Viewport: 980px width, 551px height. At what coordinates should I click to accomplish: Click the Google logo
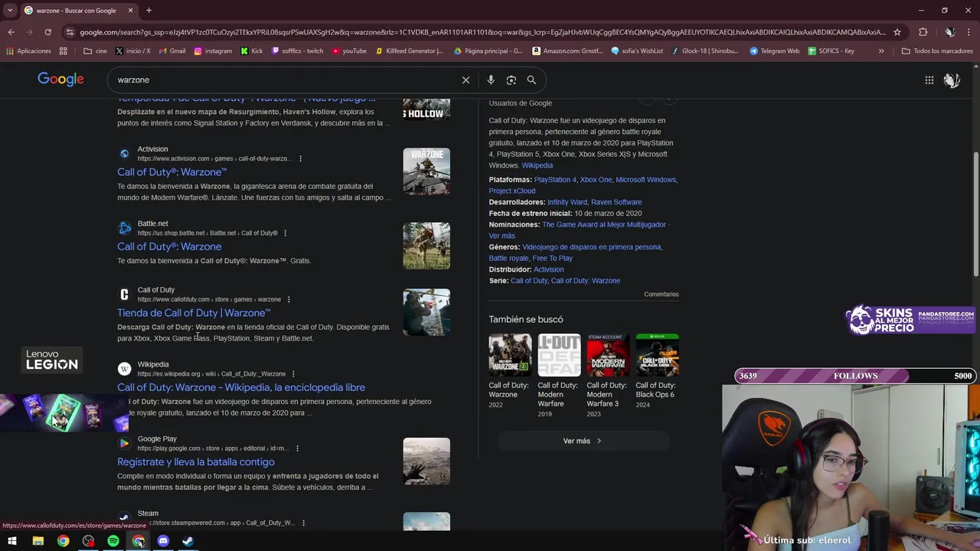(x=60, y=80)
